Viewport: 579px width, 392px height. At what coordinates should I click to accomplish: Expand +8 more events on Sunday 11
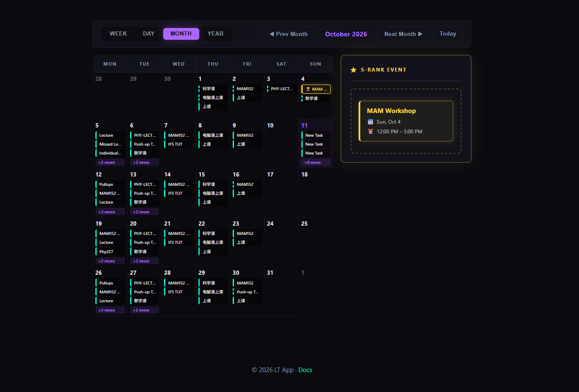tap(316, 163)
